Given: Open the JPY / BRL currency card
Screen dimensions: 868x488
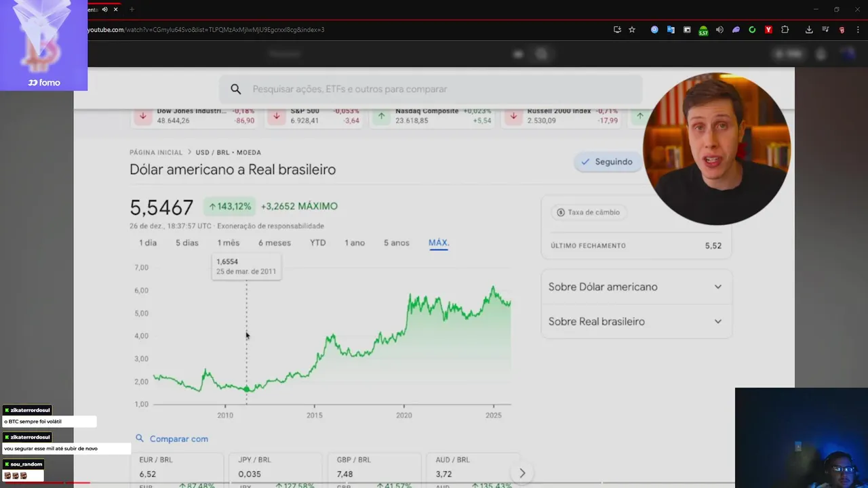Looking at the screenshot, I should (x=277, y=470).
